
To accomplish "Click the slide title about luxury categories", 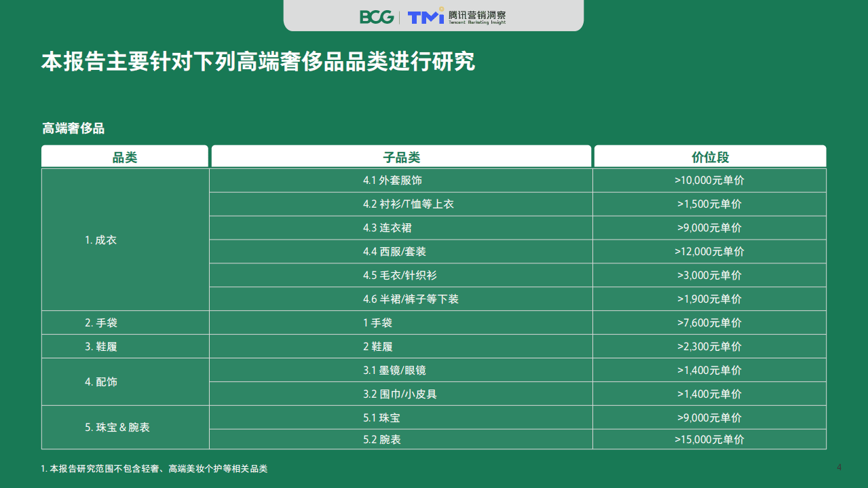I will click(254, 60).
